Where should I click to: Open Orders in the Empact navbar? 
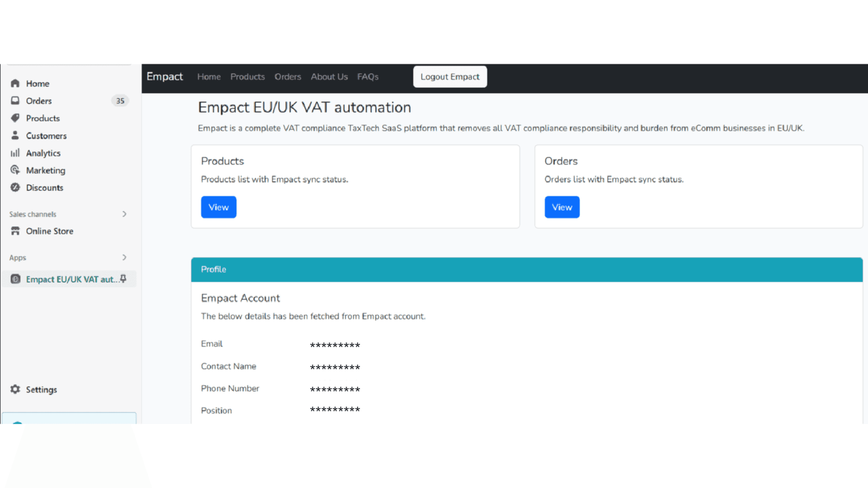click(x=288, y=77)
